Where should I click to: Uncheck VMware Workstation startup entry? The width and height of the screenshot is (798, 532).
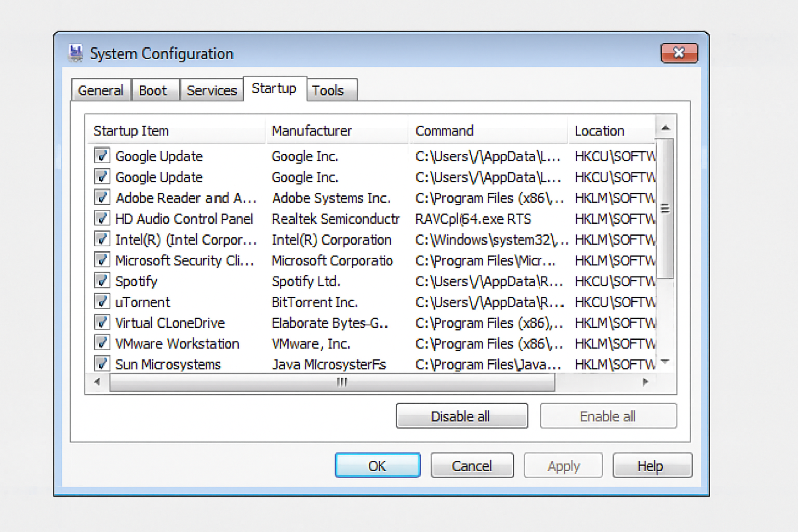[102, 343]
